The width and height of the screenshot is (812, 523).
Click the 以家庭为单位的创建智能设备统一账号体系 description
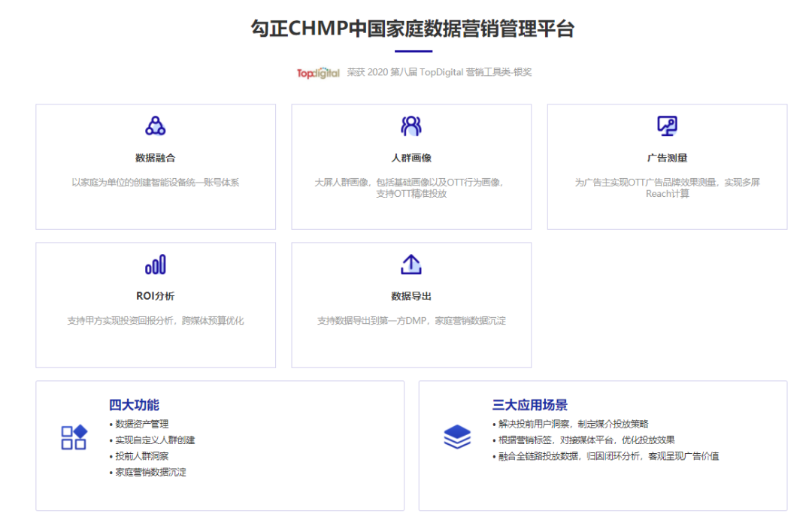(x=156, y=183)
